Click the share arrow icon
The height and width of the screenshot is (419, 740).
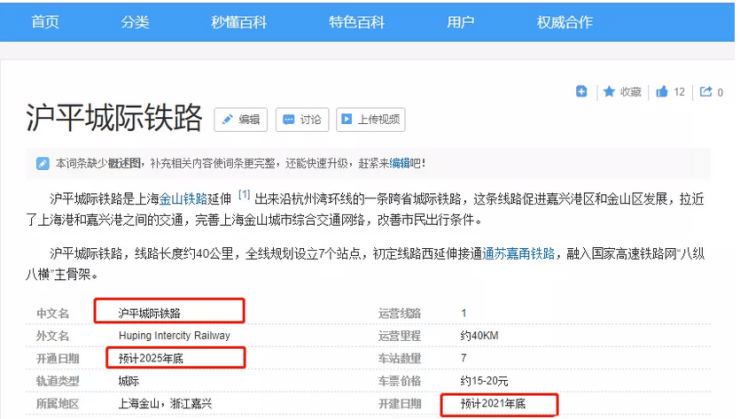click(705, 92)
